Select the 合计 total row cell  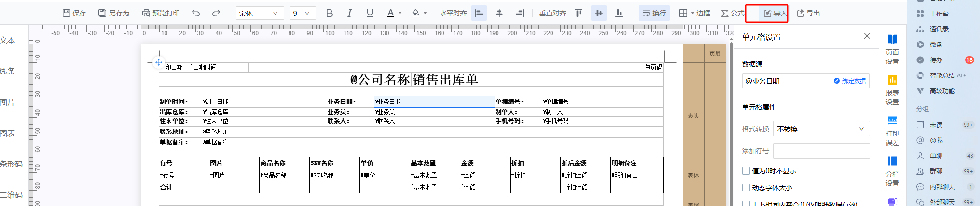coord(184,187)
